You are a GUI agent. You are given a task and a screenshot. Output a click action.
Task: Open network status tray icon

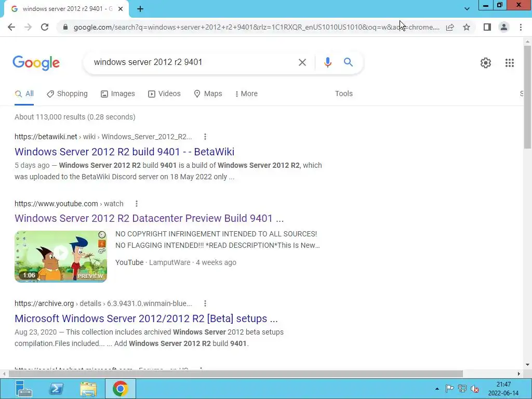[462, 389]
